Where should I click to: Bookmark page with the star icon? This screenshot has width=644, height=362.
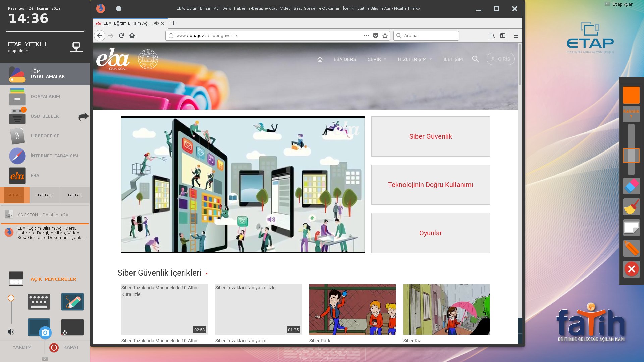[x=385, y=36]
